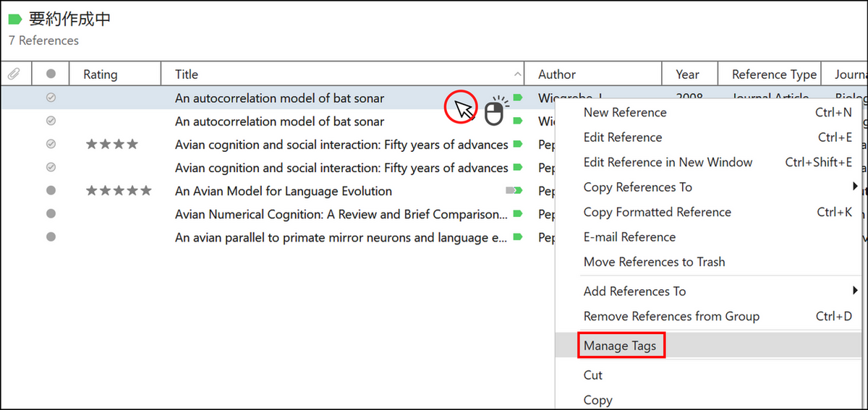
Task: Click green tag on four-star Avian cognition row
Action: (517, 145)
